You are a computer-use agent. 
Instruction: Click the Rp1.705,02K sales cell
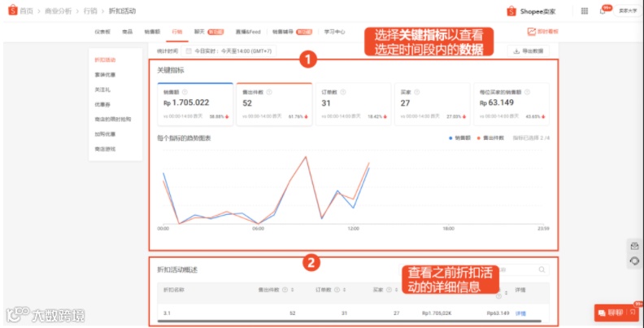coord(437,313)
